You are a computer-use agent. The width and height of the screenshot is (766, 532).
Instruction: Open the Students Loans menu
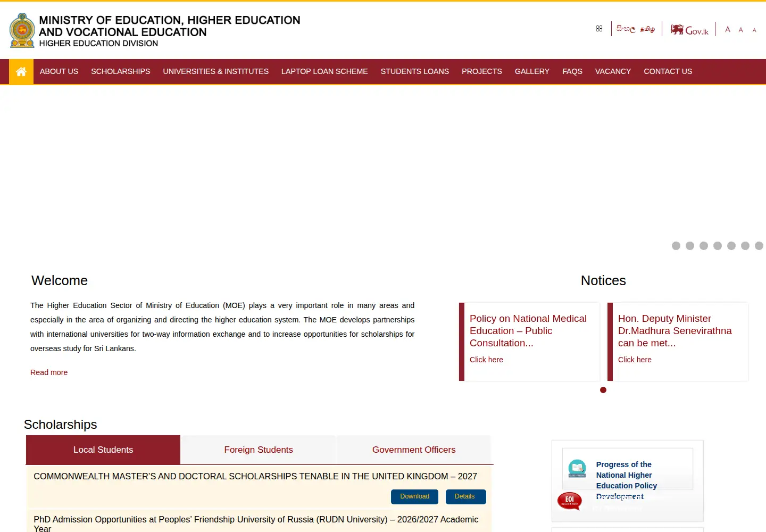(415, 71)
